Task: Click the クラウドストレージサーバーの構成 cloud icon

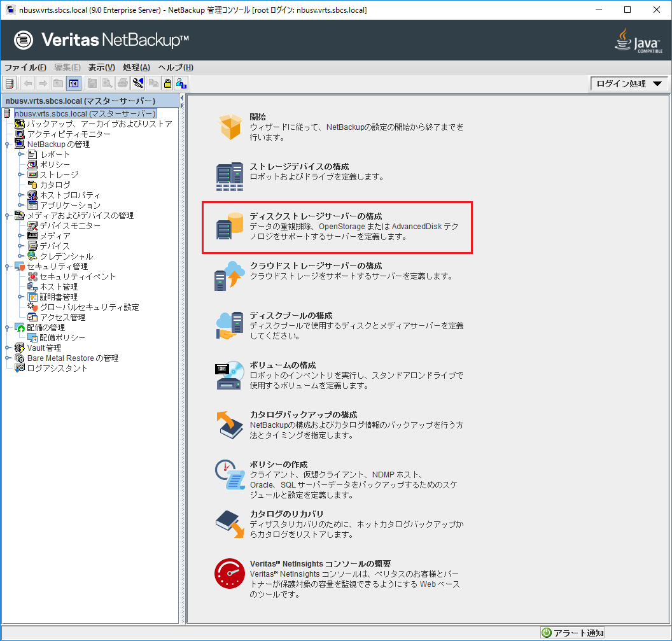Action: [x=230, y=276]
